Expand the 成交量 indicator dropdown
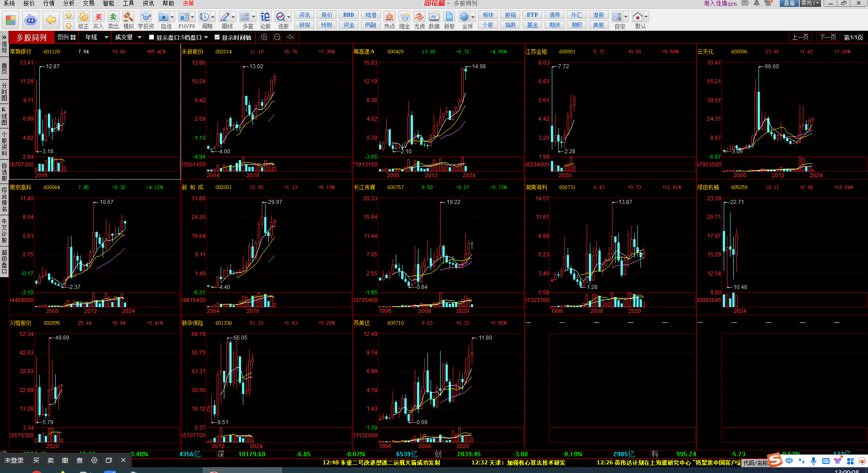 [x=139, y=38]
